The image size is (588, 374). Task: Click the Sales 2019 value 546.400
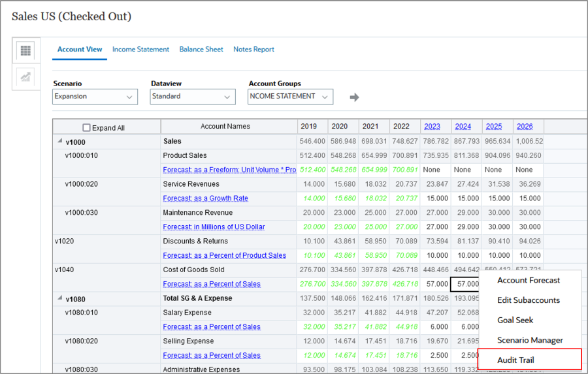pos(312,141)
